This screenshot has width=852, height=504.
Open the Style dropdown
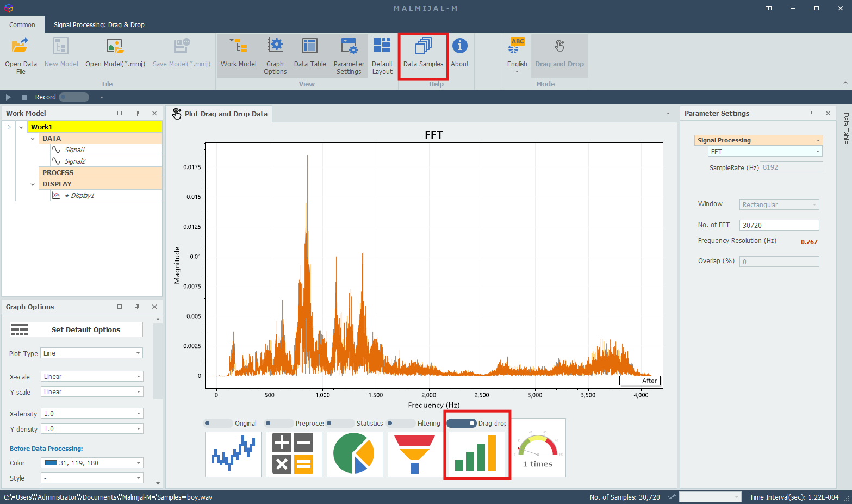tap(92, 478)
